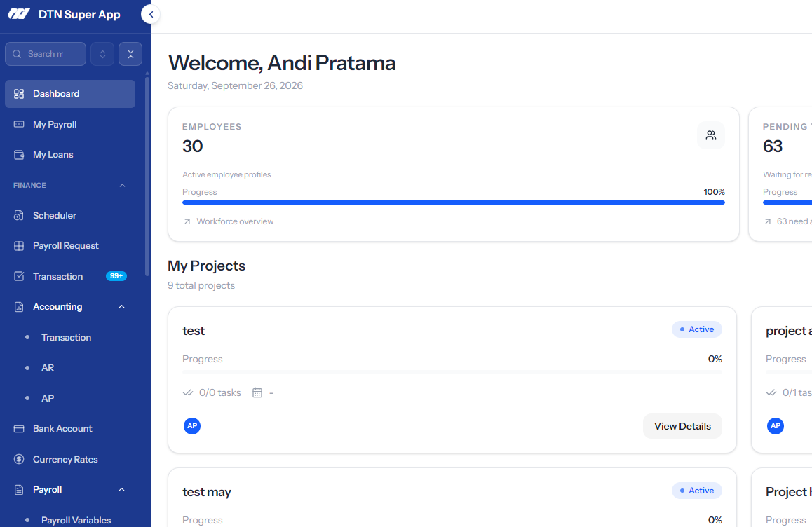Open Payroll Variables submenu item
This screenshot has height=527, width=812.
tap(76, 520)
